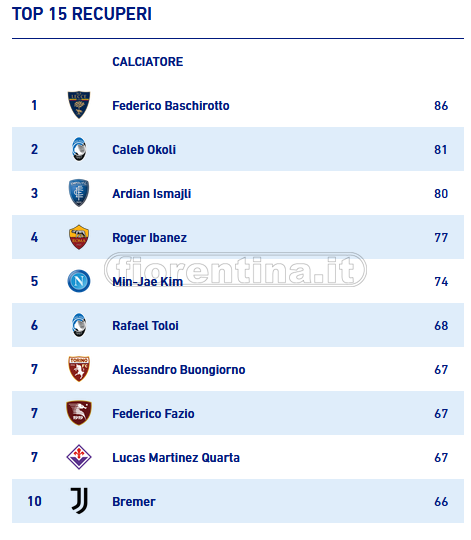This screenshot has height=540, width=471.
Task: Click the CALCIATORE column header
Action: pyautogui.click(x=148, y=62)
